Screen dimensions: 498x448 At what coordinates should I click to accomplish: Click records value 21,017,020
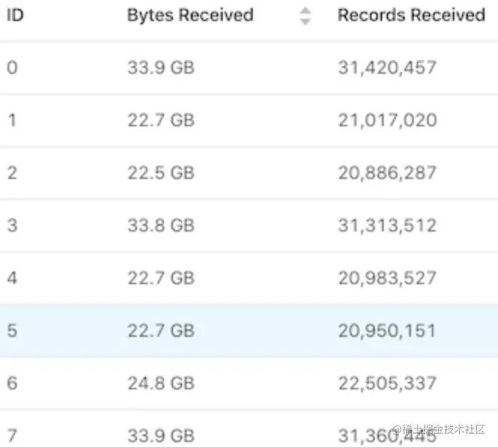tap(387, 120)
